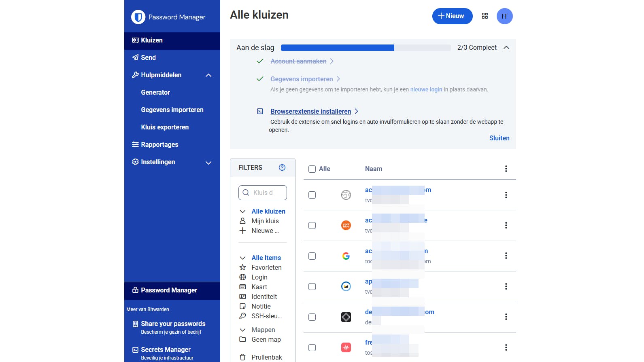Expand the Instellingen sidebar section

pyautogui.click(x=208, y=163)
